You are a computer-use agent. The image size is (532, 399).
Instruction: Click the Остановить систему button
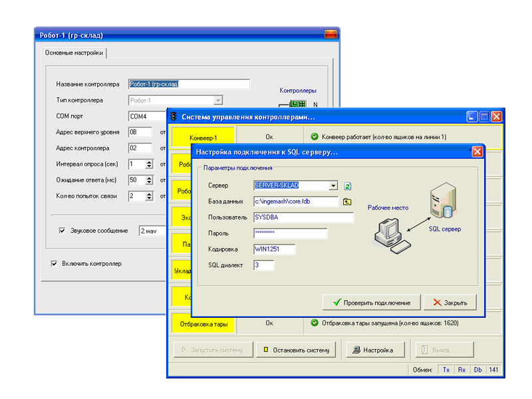(x=296, y=350)
